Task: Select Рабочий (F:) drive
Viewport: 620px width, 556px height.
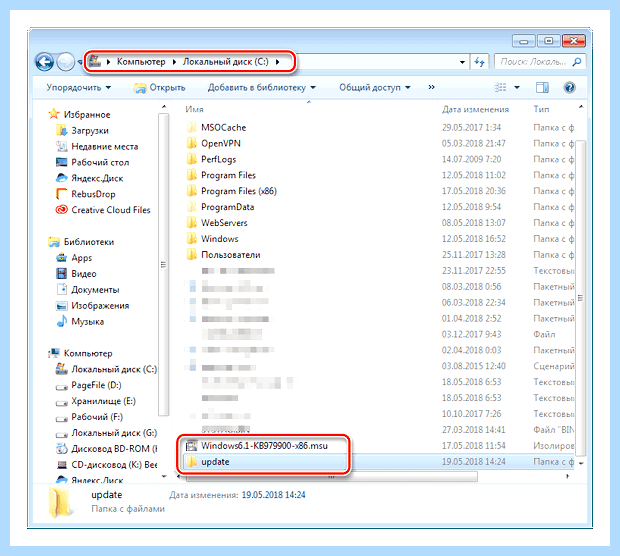Action: pyautogui.click(x=89, y=417)
